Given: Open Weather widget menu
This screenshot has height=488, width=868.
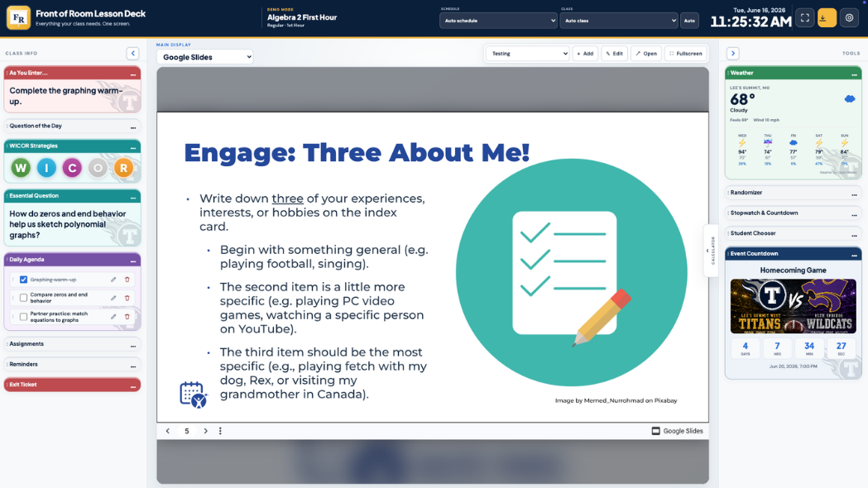Looking at the screenshot, I should [854, 74].
